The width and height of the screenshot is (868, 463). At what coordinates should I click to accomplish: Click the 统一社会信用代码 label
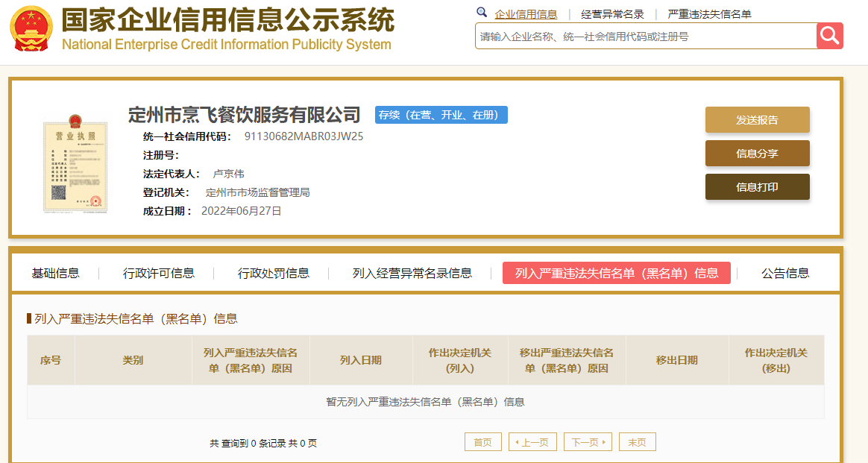187,136
